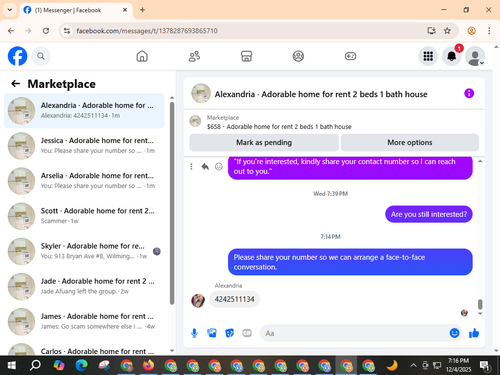
Task: Open the tab search dropdown chevron
Action: pyautogui.click(x=10, y=10)
